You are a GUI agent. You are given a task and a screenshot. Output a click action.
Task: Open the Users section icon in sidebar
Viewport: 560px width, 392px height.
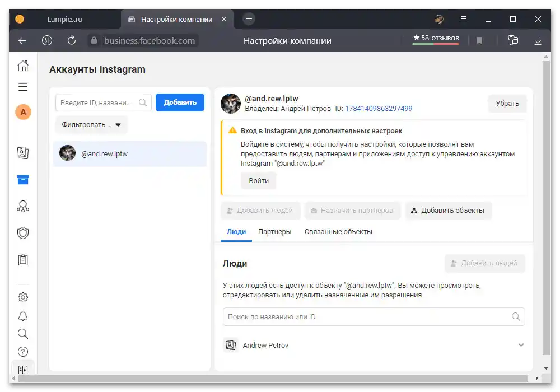tap(23, 153)
